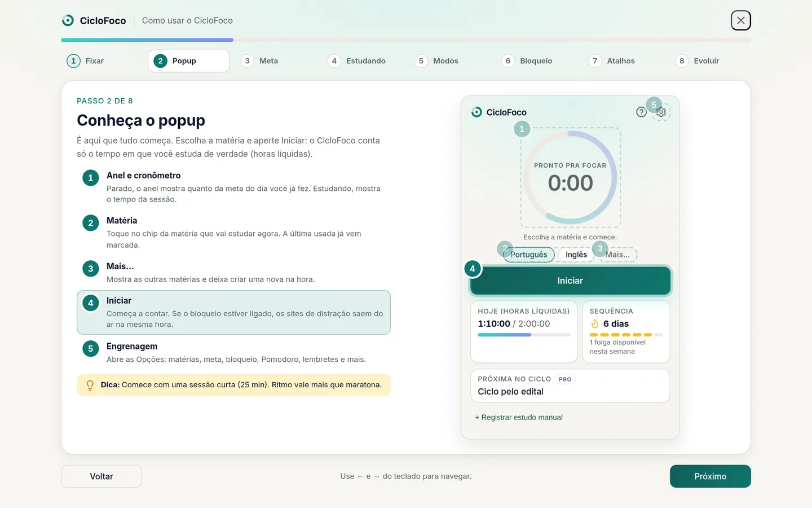Viewport: 812px width, 508px height.
Task: Close the tutorial with the X button
Action: click(x=740, y=20)
